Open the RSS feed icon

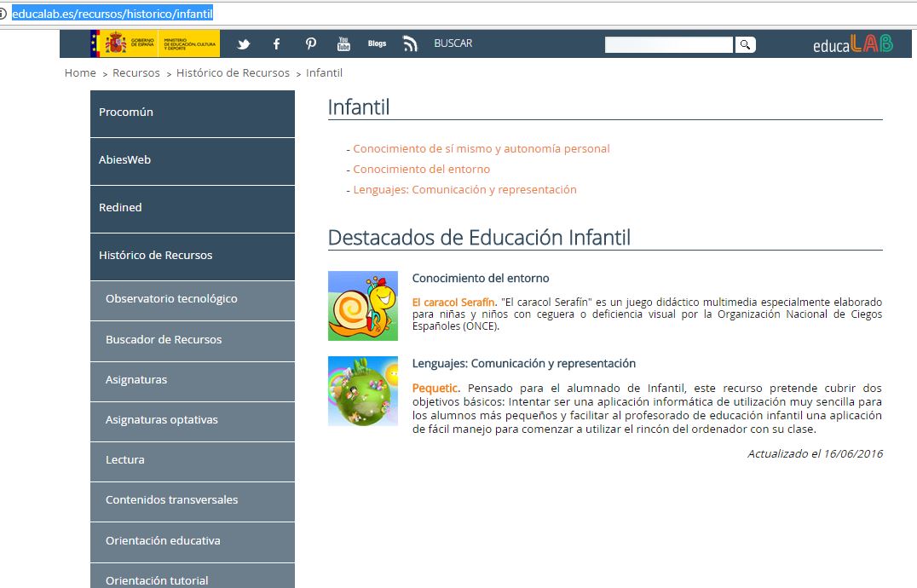pyautogui.click(x=411, y=44)
